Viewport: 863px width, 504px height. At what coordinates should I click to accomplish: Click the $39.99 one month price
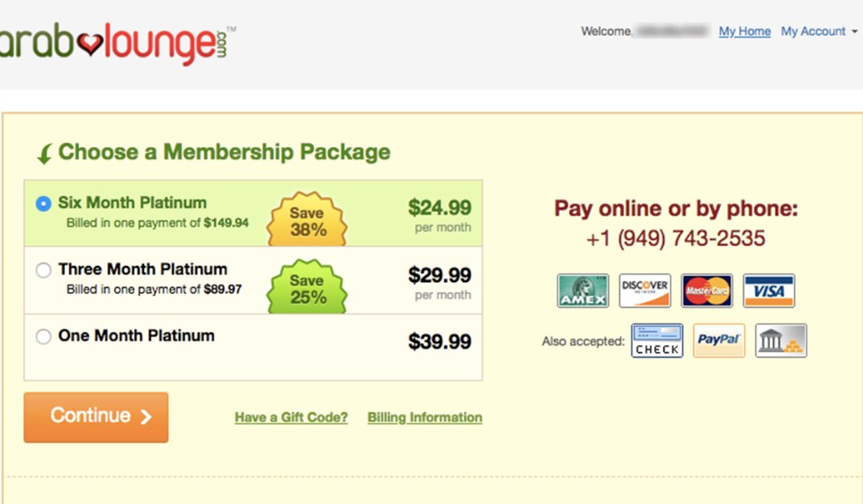pyautogui.click(x=440, y=341)
